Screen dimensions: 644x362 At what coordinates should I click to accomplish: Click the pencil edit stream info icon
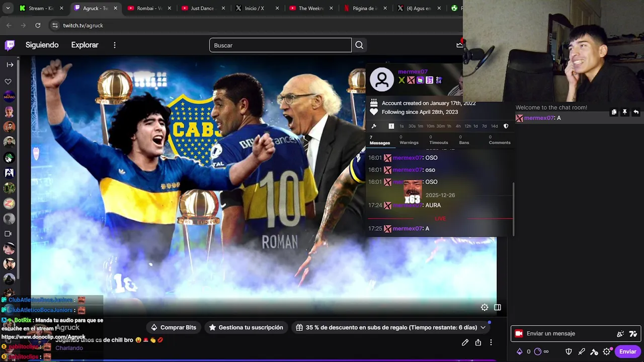click(465, 342)
